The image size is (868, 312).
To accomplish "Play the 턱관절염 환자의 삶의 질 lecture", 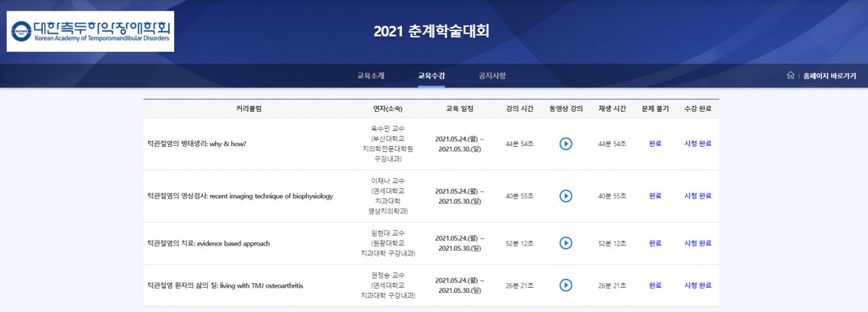I will coord(565,285).
